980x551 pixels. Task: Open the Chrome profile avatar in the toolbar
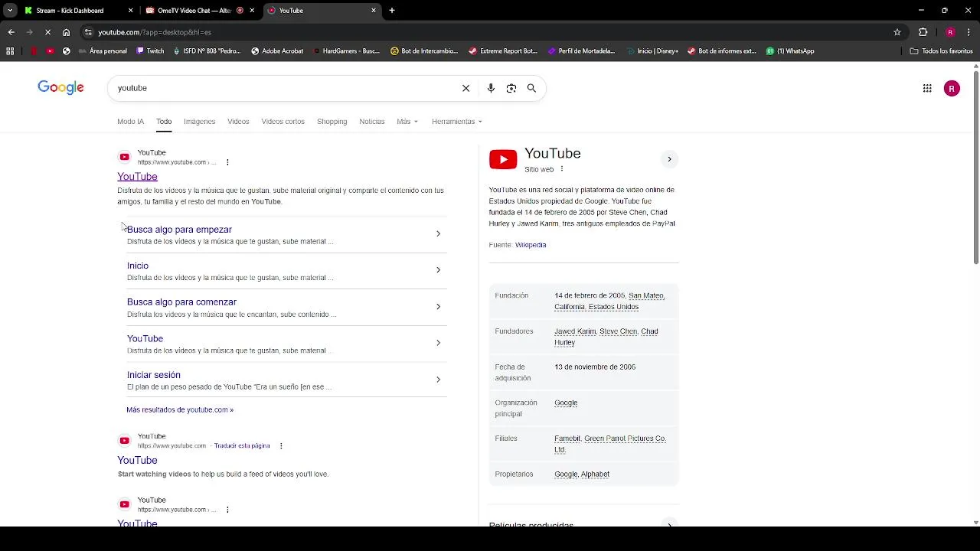click(x=950, y=32)
